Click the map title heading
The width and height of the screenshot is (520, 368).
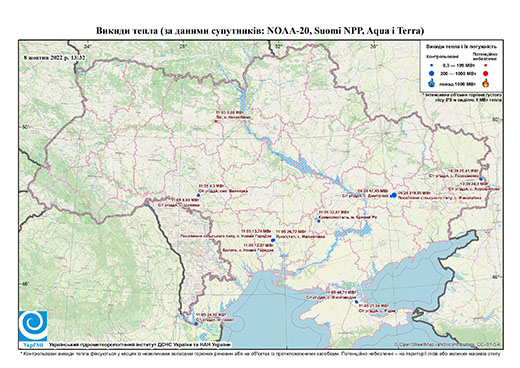(x=260, y=31)
